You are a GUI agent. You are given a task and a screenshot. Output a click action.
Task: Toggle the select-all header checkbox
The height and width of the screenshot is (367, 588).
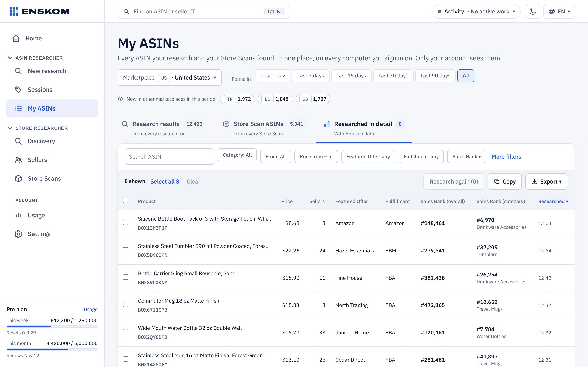click(x=126, y=200)
